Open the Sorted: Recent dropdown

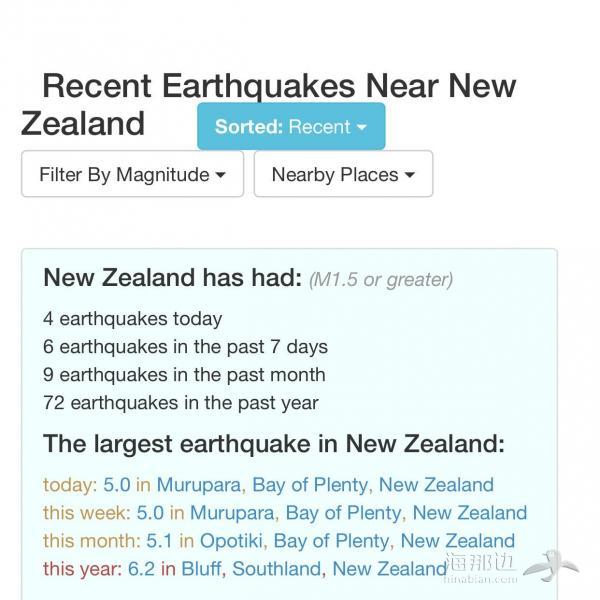coord(291,126)
